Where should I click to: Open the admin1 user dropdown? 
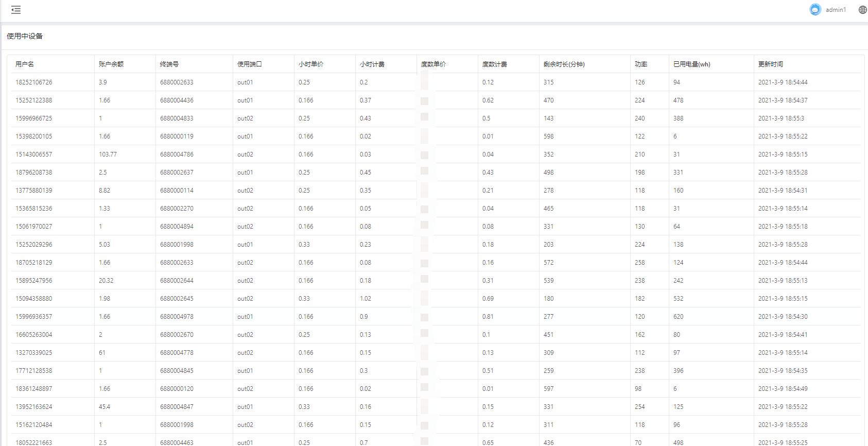point(836,10)
